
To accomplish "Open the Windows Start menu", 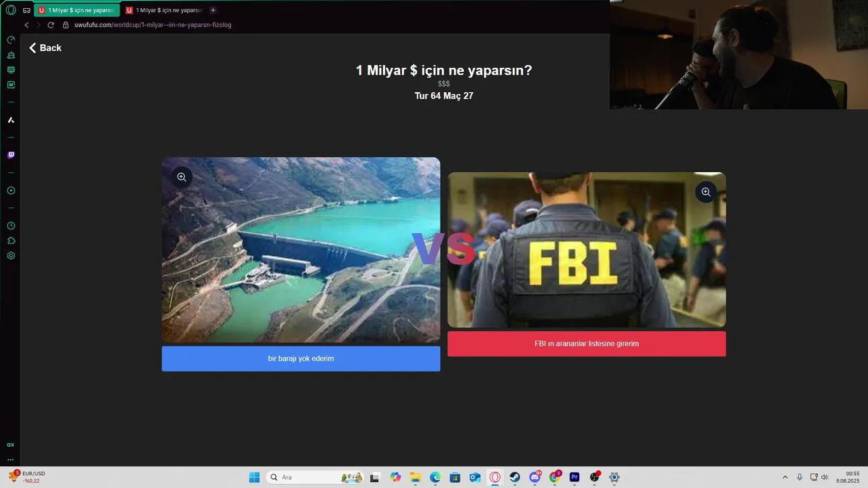I will point(254,477).
